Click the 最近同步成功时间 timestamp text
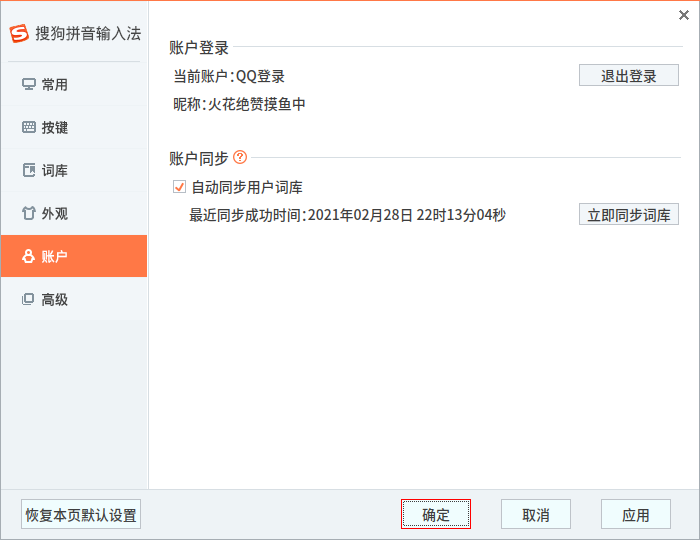700x540 pixels. tap(348, 215)
